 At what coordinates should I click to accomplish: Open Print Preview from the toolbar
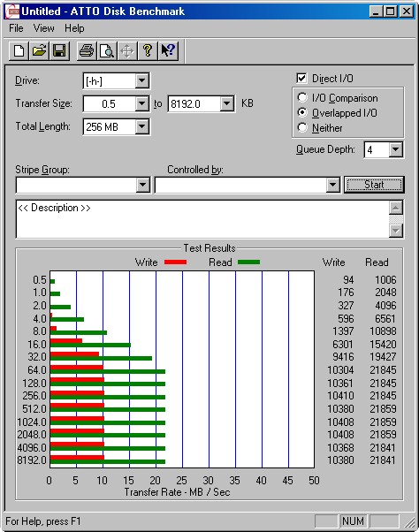pos(107,51)
